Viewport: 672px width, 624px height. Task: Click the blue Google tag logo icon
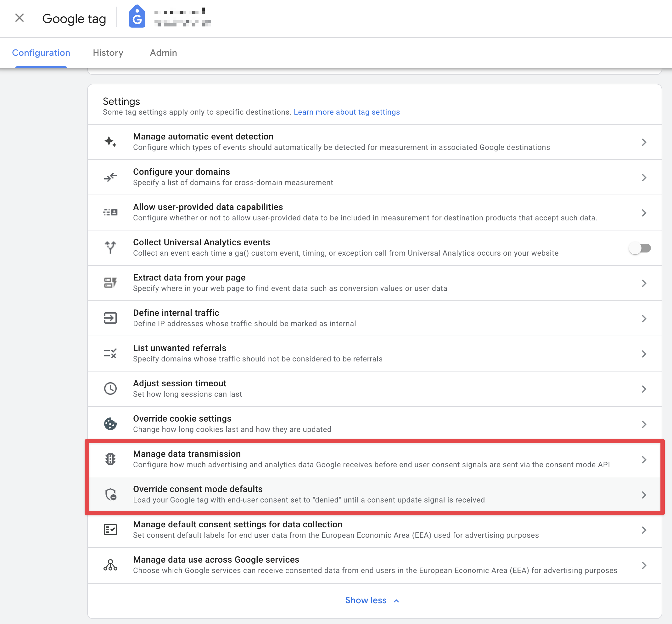click(x=137, y=16)
